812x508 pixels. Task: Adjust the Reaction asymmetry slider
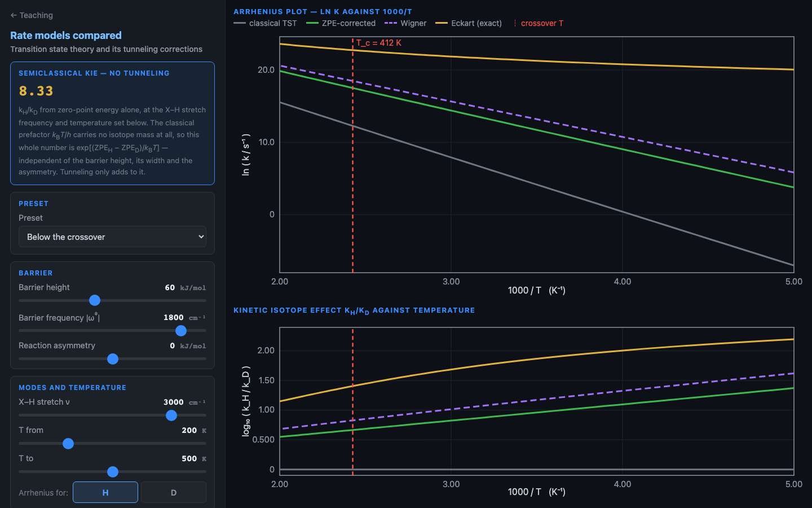pos(112,359)
